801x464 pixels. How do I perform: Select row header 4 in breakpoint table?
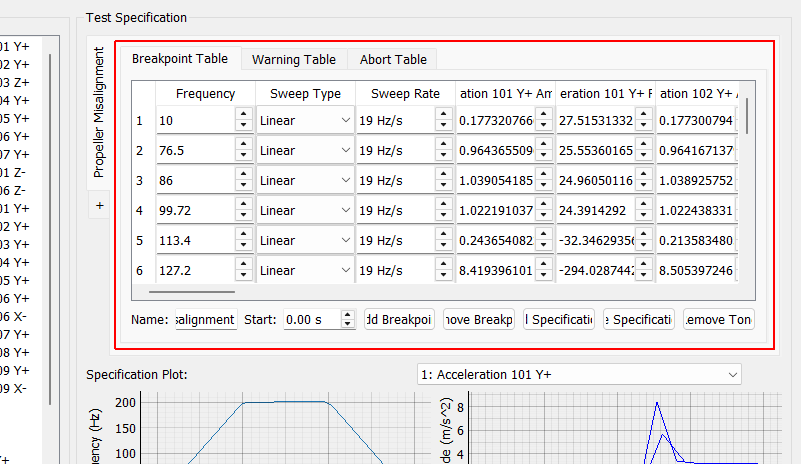pos(139,211)
